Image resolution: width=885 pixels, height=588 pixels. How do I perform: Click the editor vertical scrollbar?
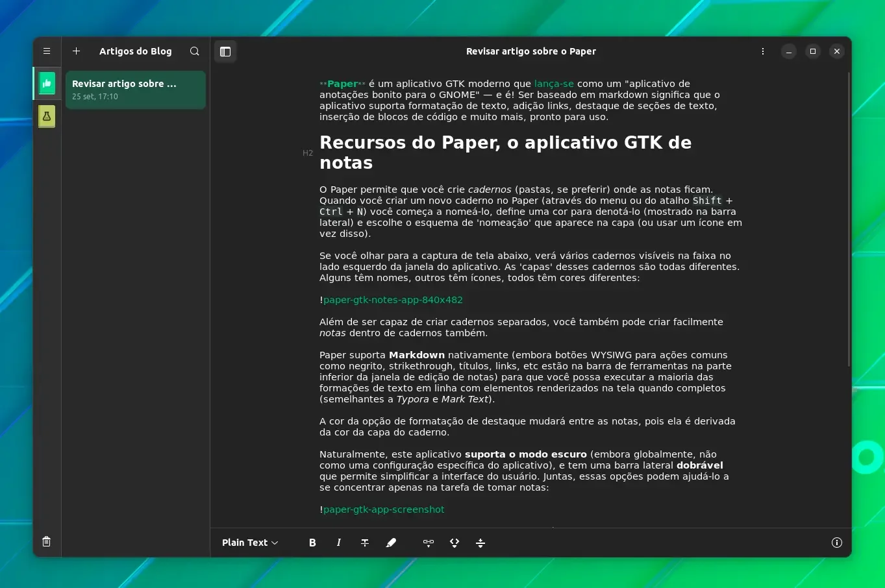tap(849, 219)
